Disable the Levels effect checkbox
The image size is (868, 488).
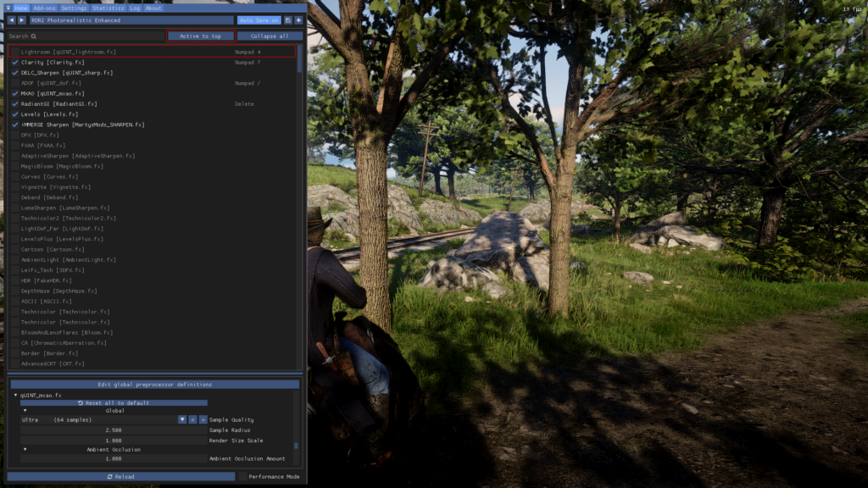click(15, 114)
